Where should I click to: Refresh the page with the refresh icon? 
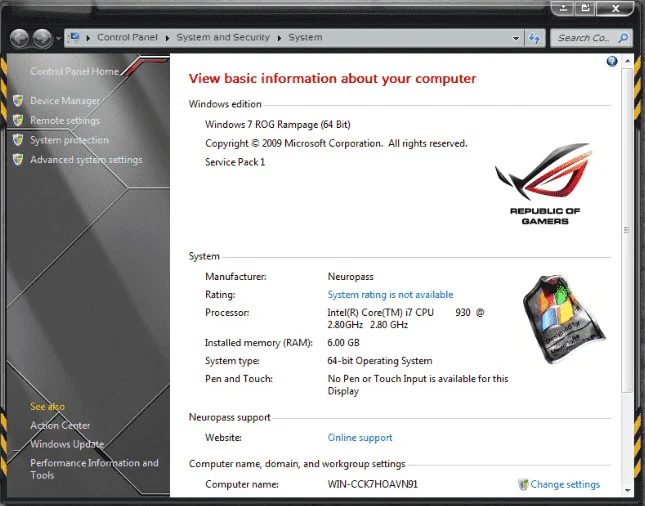point(534,38)
